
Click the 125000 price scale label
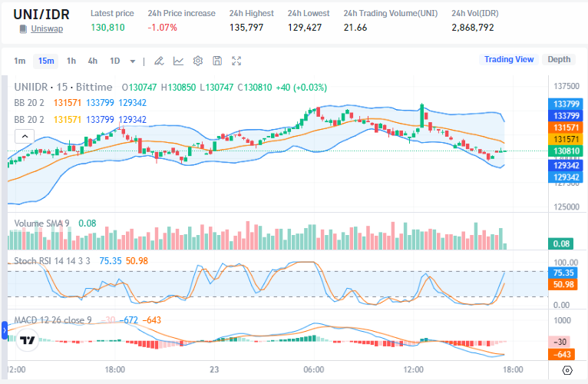pos(567,207)
